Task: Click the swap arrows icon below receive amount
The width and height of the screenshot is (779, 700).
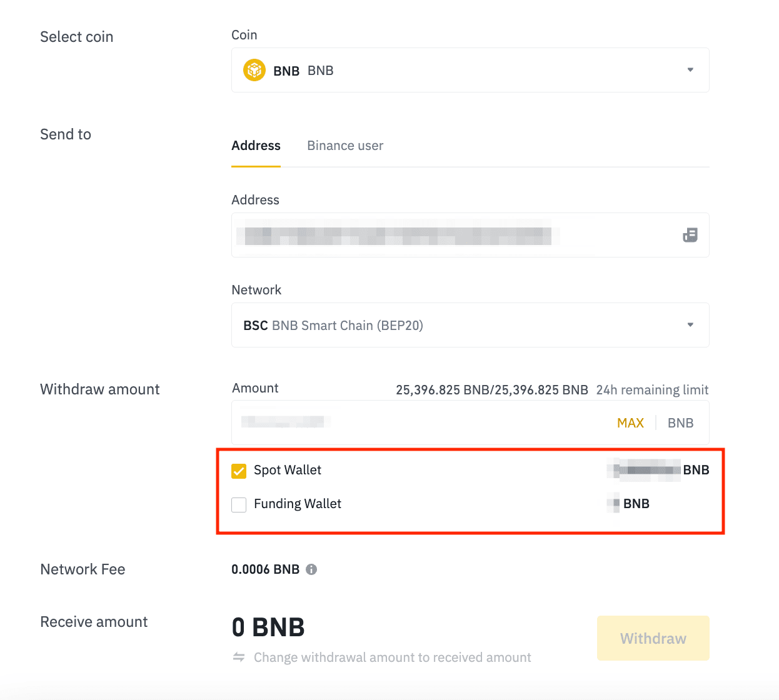Action: [x=239, y=657]
